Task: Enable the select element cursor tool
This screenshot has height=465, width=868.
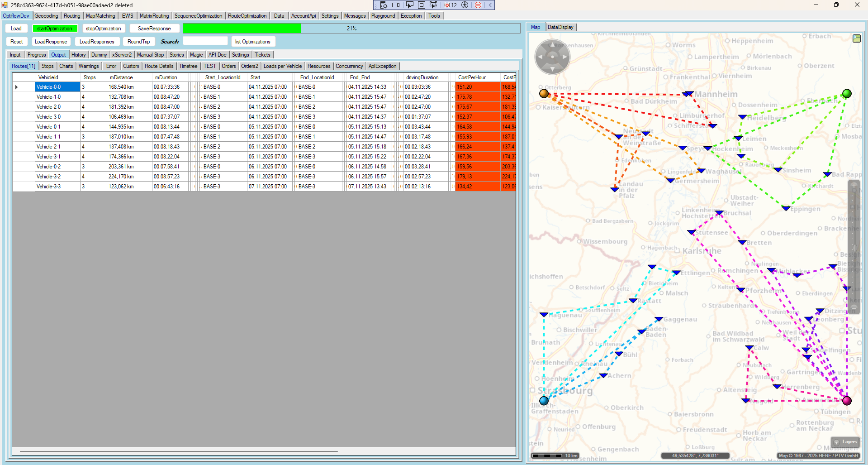Action: tap(409, 5)
